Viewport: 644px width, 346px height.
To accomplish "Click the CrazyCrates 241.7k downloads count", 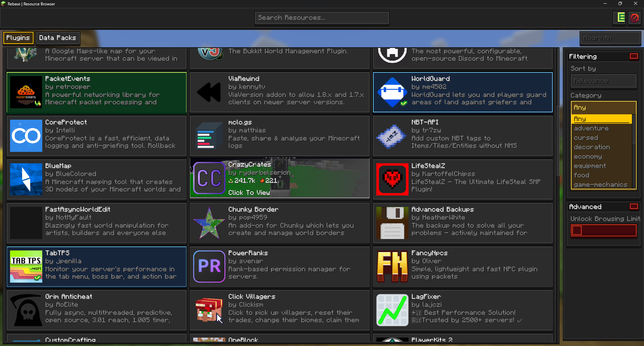I will pos(242,180).
